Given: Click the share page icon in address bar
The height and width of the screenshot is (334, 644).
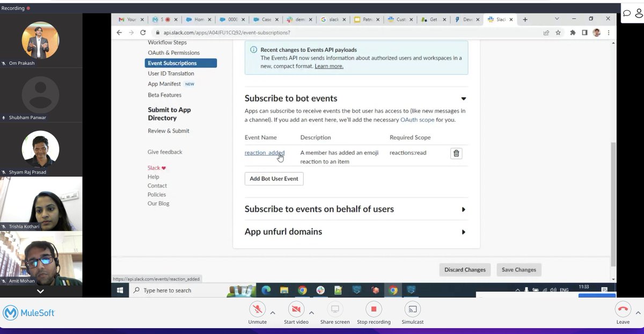Looking at the screenshot, I should [546, 33].
